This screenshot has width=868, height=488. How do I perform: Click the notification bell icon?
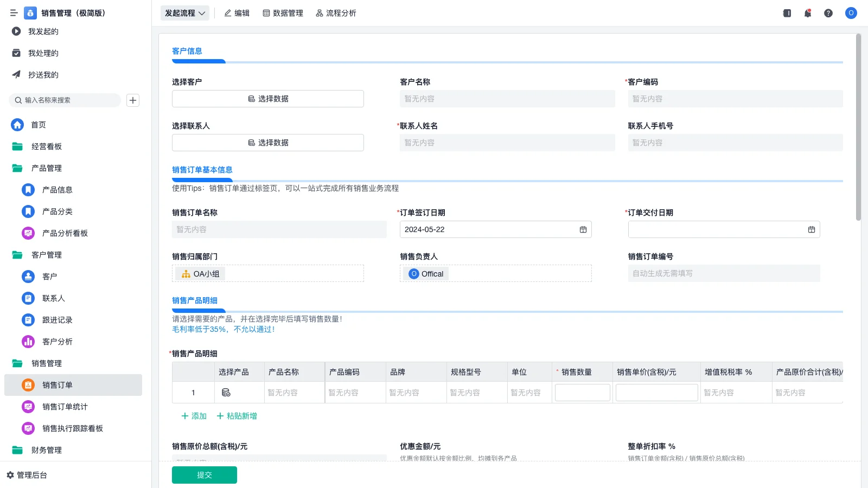(807, 13)
